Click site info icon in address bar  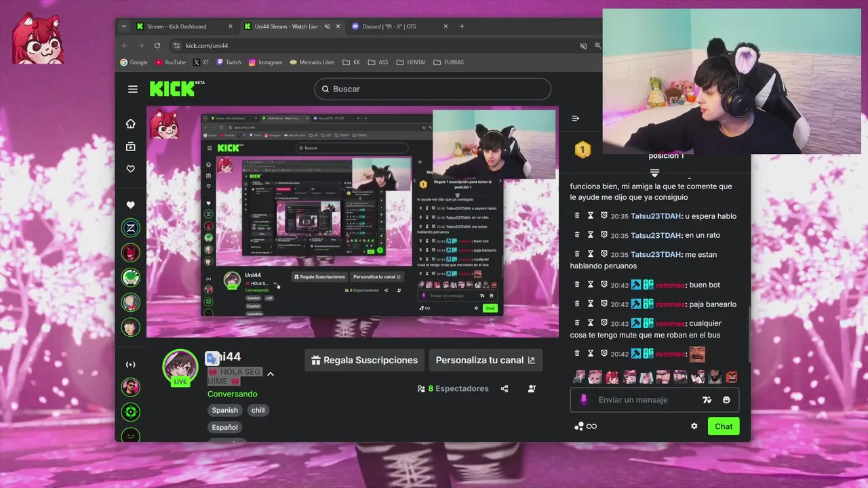click(x=176, y=45)
